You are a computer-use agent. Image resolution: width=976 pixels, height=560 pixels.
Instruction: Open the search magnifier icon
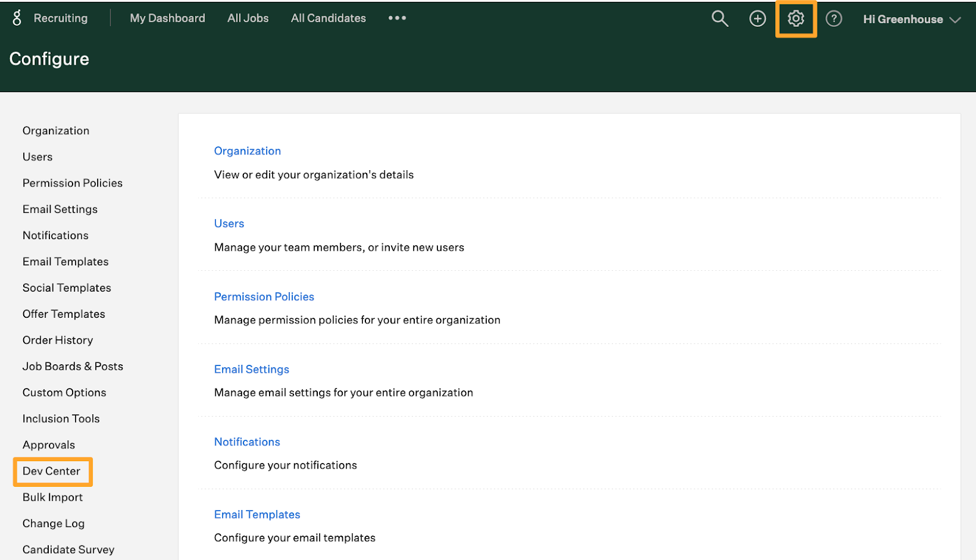click(x=720, y=19)
